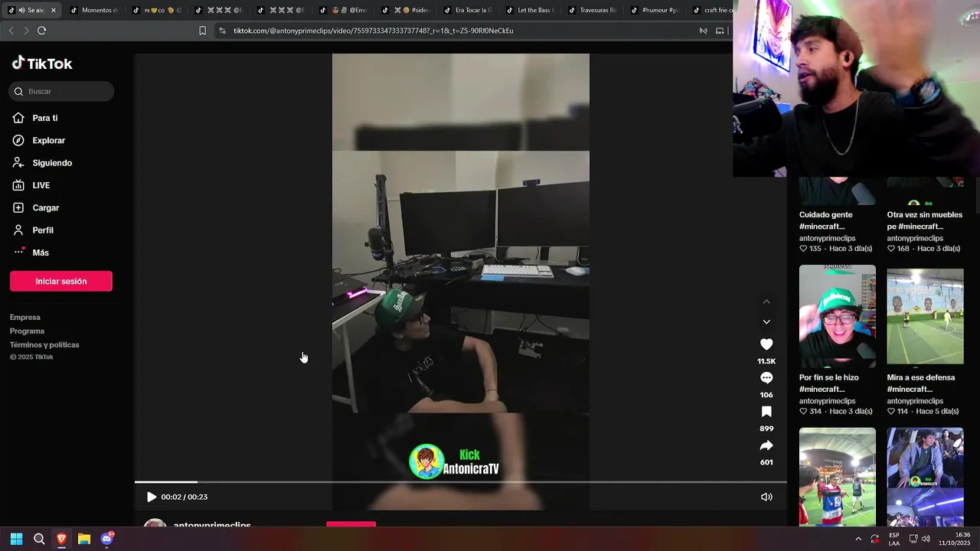The height and width of the screenshot is (551, 980).
Task: Reload the page
Action: pos(41,31)
